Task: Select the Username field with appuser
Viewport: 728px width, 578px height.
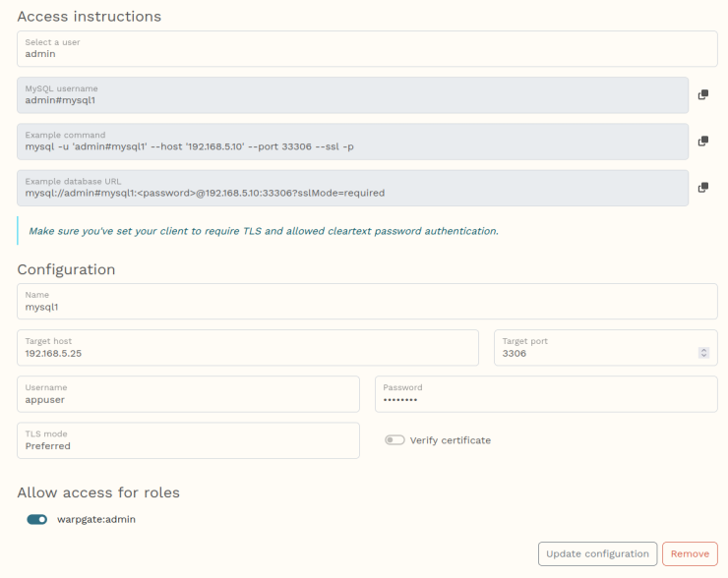Action: coord(188,394)
